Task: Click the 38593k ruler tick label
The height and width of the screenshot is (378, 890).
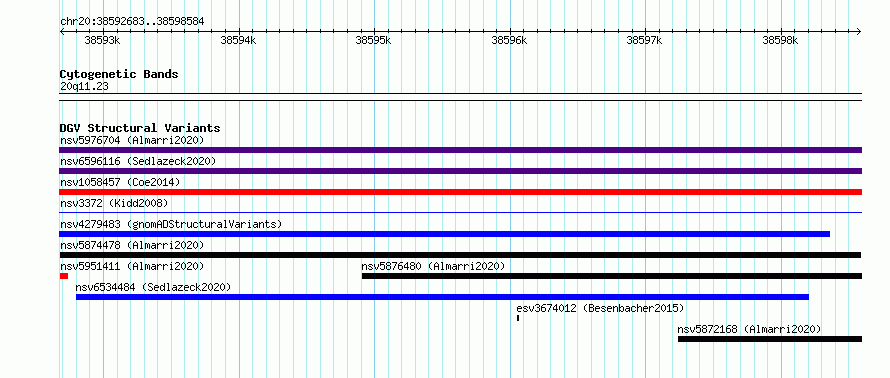Action: coord(103,40)
